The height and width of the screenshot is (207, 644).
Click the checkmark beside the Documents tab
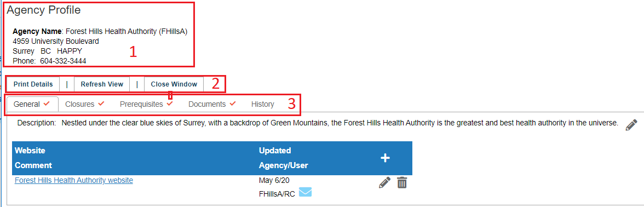pyautogui.click(x=232, y=104)
